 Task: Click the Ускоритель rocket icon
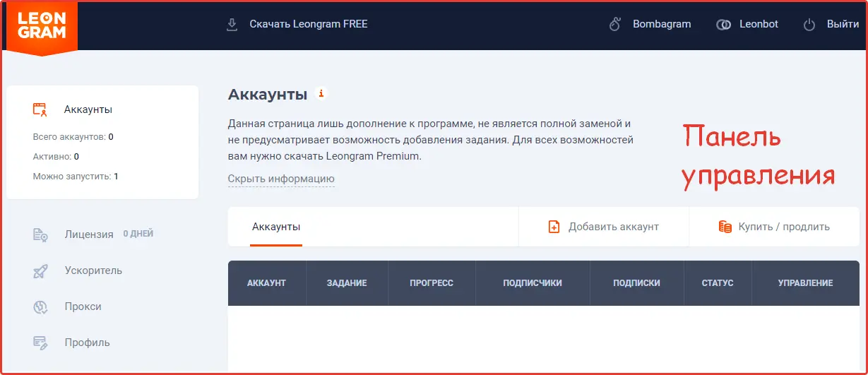point(40,270)
